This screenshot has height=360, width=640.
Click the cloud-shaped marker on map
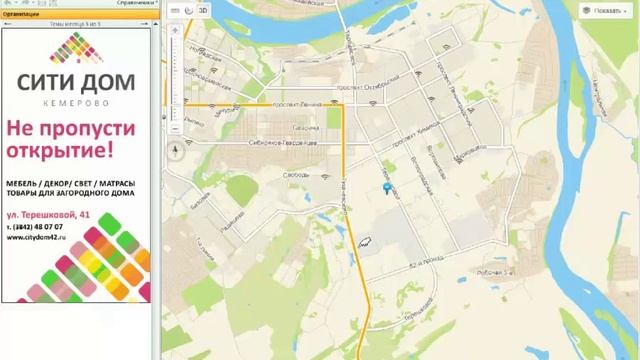[364, 242]
